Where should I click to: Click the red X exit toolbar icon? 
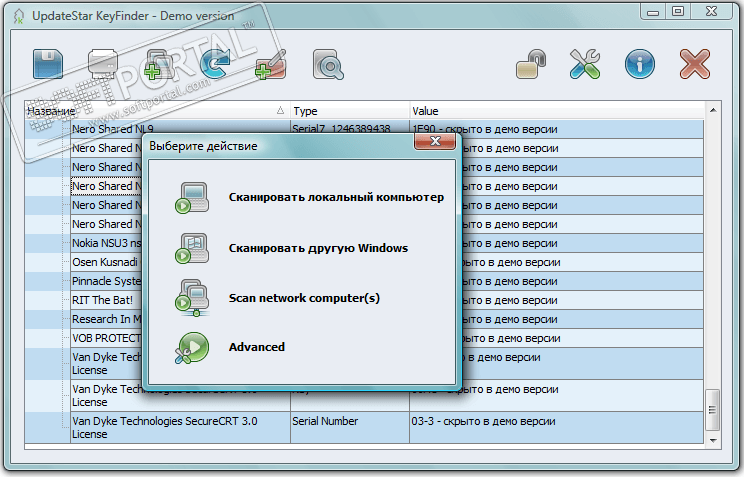tap(695, 64)
